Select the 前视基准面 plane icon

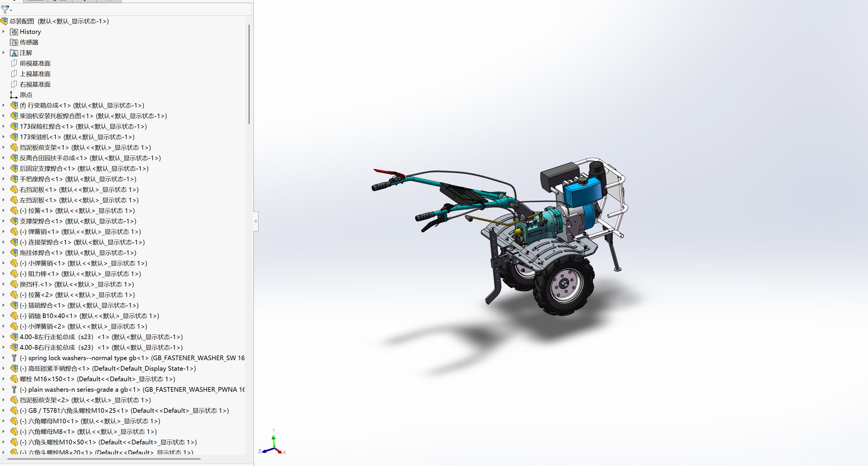14,63
